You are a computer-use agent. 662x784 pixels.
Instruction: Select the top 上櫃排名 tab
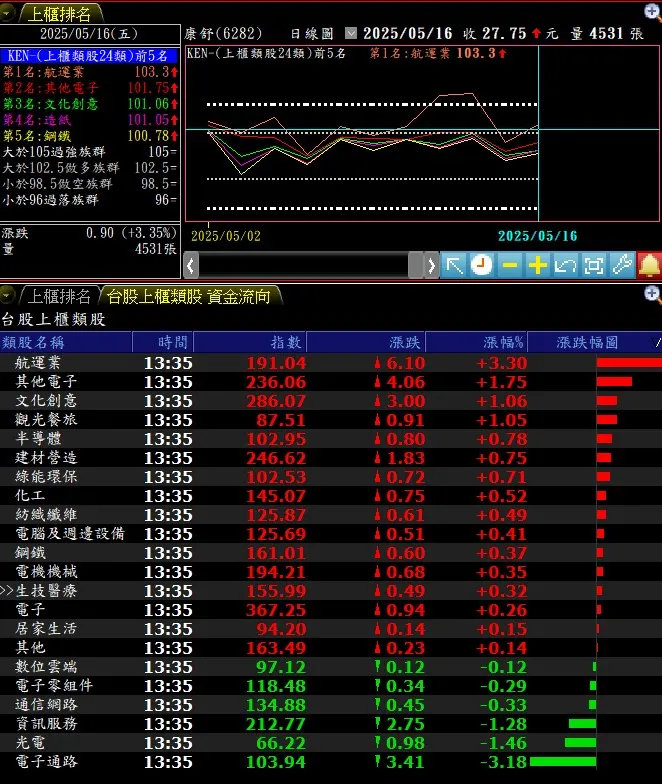point(59,14)
